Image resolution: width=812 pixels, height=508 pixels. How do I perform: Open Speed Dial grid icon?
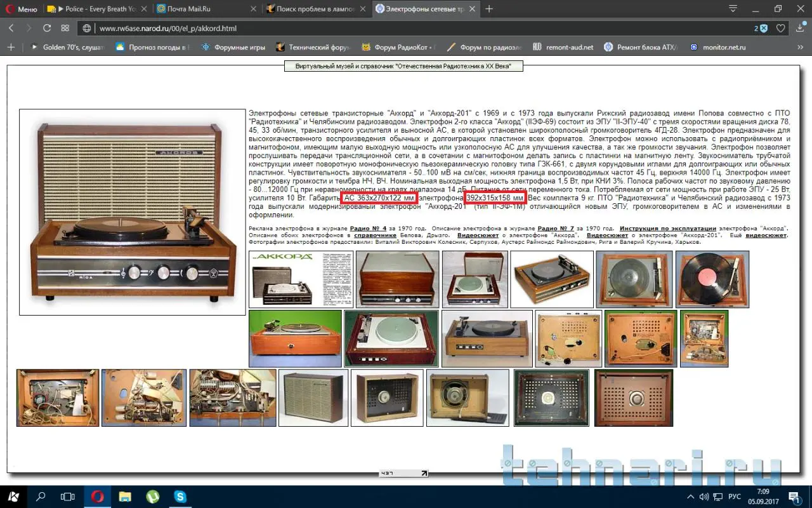[x=65, y=28]
